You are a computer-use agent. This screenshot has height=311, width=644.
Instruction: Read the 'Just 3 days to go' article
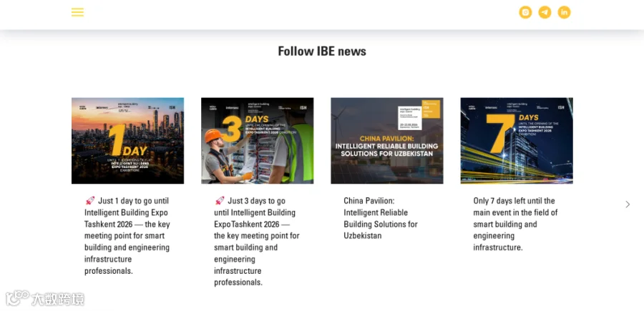pos(257,242)
